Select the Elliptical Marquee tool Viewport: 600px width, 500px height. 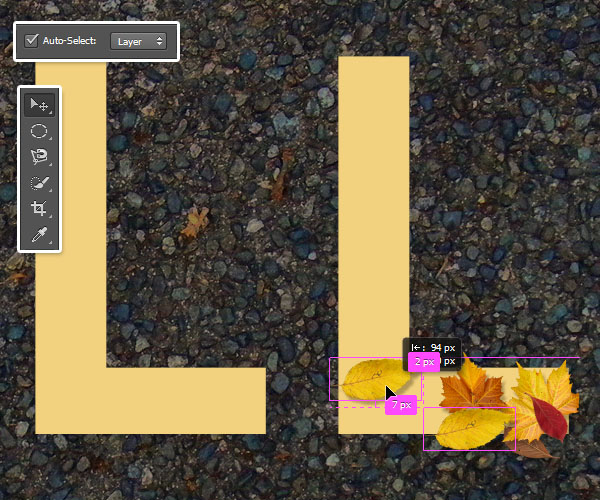coord(39,131)
